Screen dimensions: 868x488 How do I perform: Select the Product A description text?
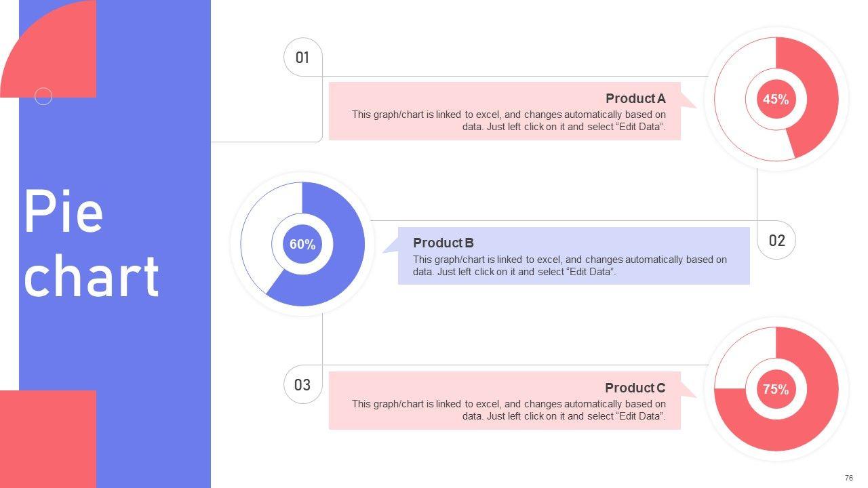click(x=509, y=121)
